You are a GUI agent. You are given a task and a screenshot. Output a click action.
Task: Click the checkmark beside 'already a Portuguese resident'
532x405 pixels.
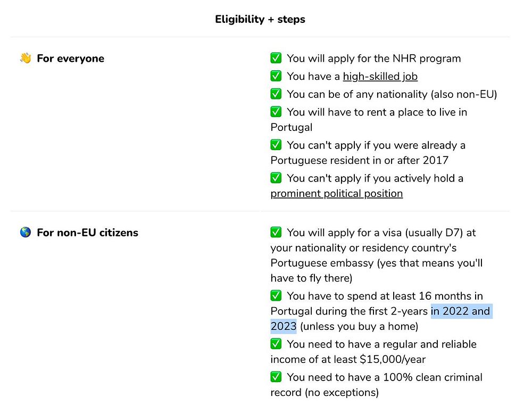pos(276,145)
